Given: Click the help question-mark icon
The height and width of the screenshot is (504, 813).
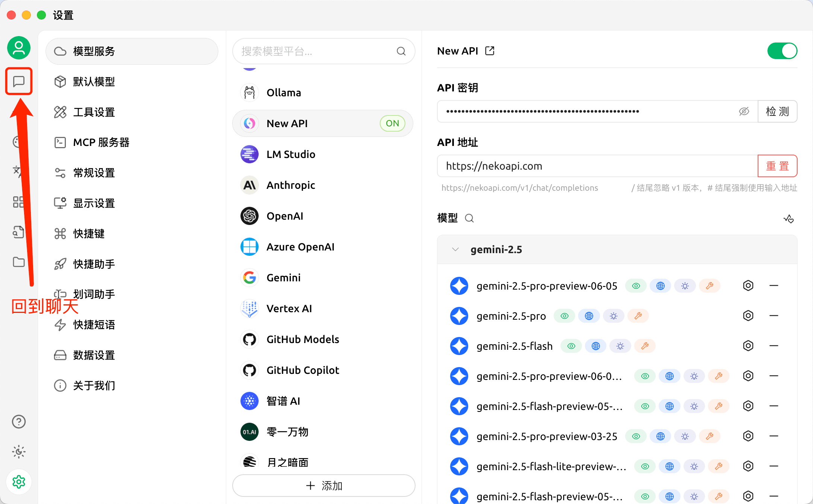Looking at the screenshot, I should coord(18,422).
